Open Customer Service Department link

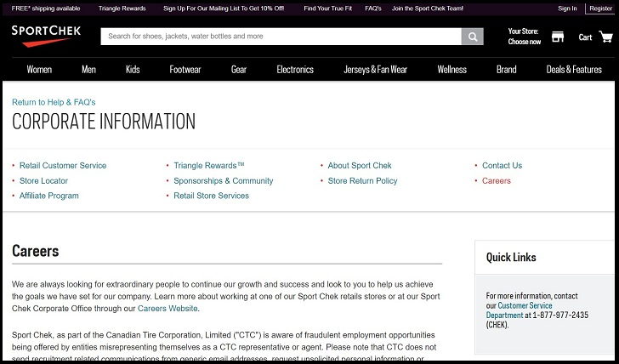point(520,310)
